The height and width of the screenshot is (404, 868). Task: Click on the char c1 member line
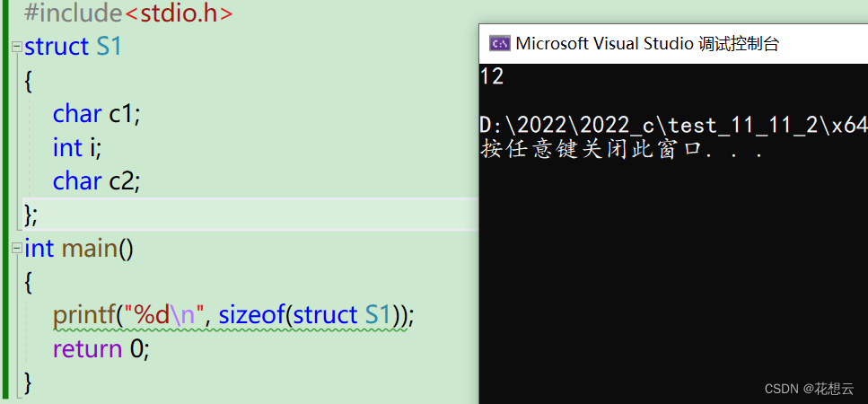click(x=97, y=114)
